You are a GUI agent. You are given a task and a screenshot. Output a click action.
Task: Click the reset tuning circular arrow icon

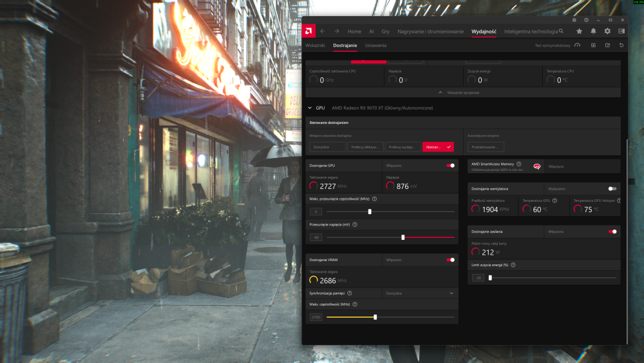621,45
